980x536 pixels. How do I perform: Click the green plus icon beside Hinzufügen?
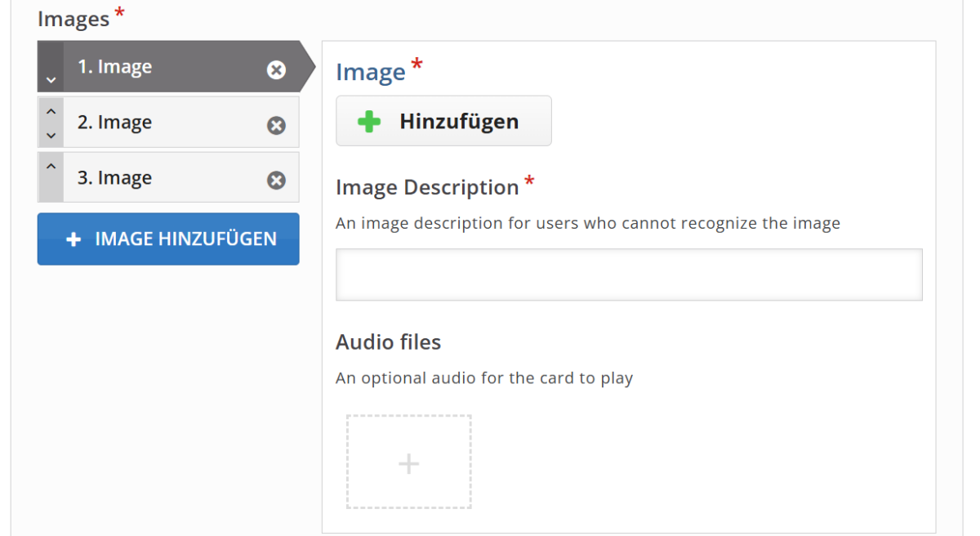[x=369, y=122]
